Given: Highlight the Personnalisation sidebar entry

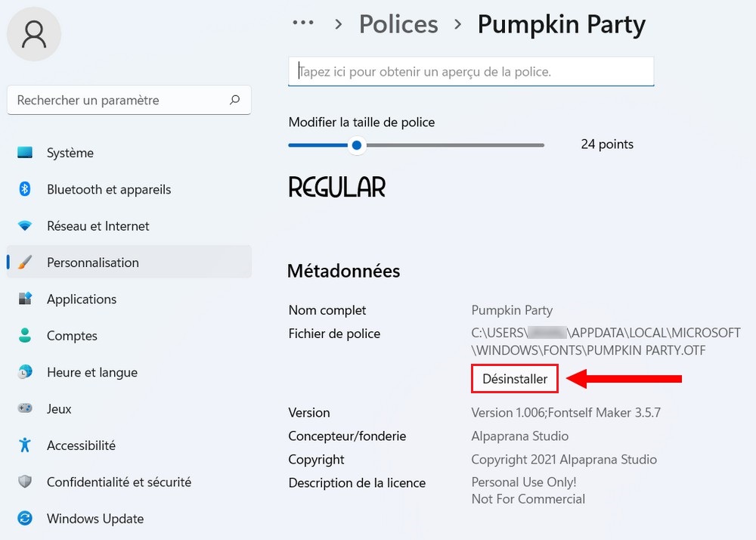Looking at the screenshot, I should pyautogui.click(x=93, y=262).
